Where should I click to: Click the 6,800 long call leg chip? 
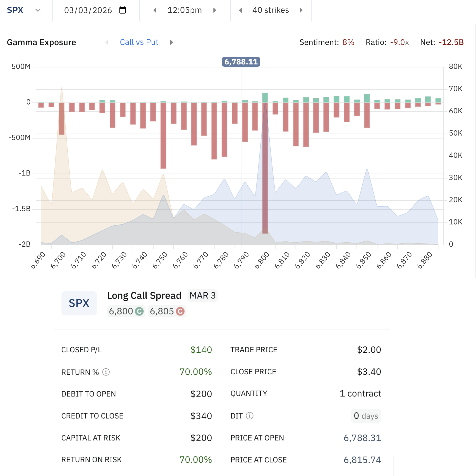point(126,311)
